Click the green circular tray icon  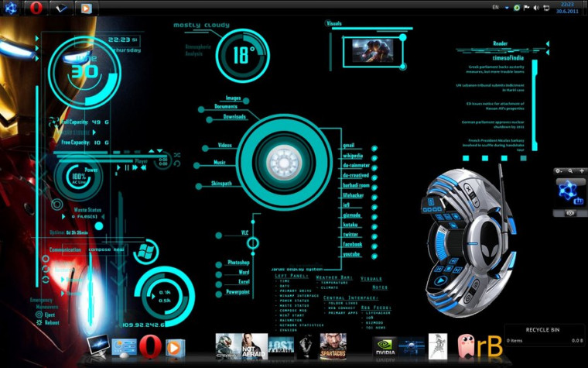click(517, 8)
